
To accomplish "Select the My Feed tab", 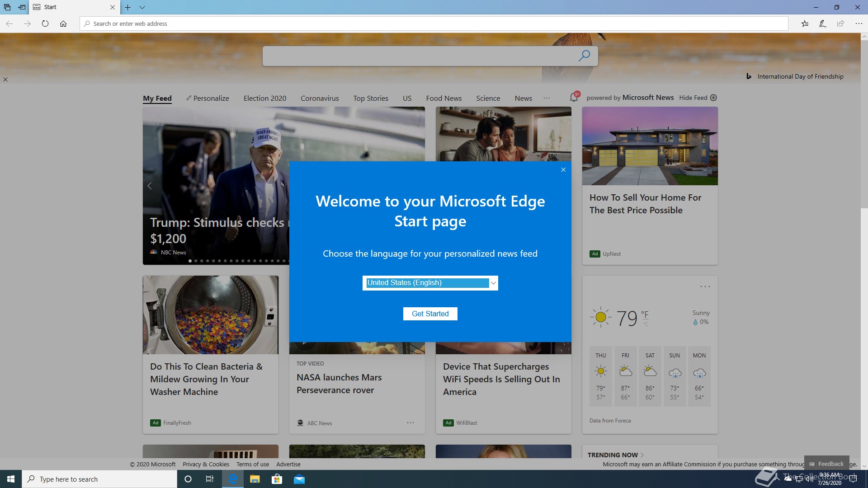I will tap(157, 98).
